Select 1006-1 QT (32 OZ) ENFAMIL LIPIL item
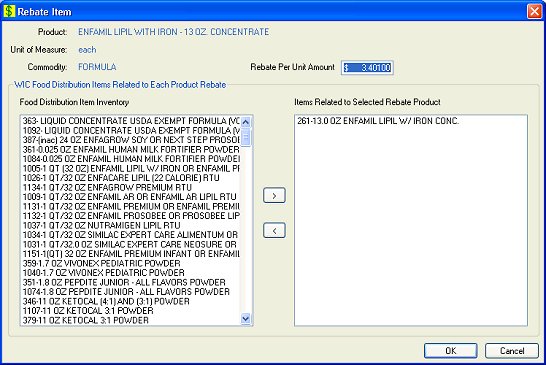 click(x=131, y=168)
